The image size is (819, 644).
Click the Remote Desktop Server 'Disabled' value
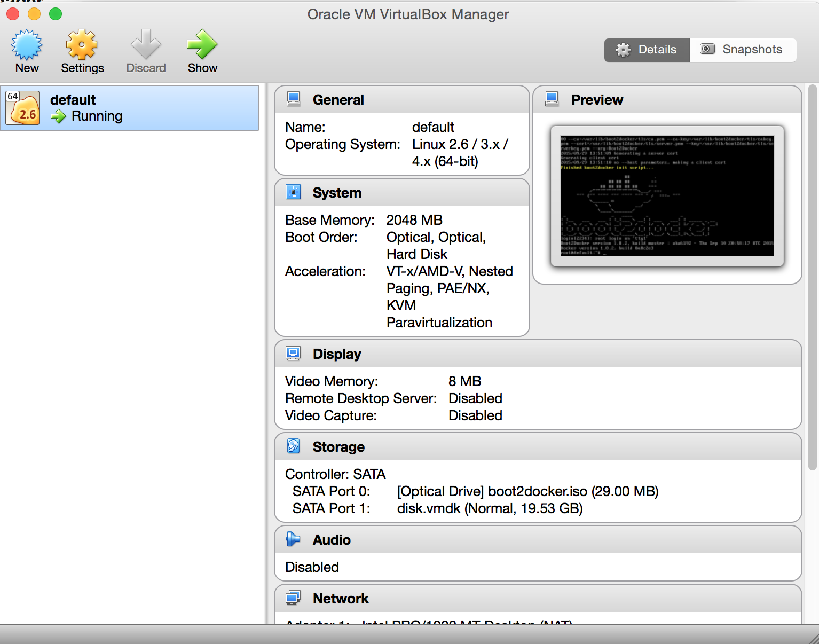click(x=475, y=398)
